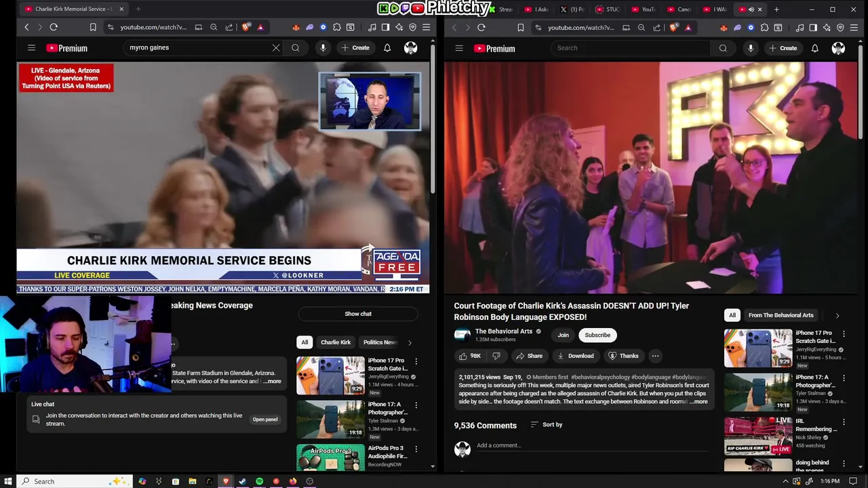Viewport: 868px width, 488px height.
Task: Reload page in right browser window
Action: point(481,27)
